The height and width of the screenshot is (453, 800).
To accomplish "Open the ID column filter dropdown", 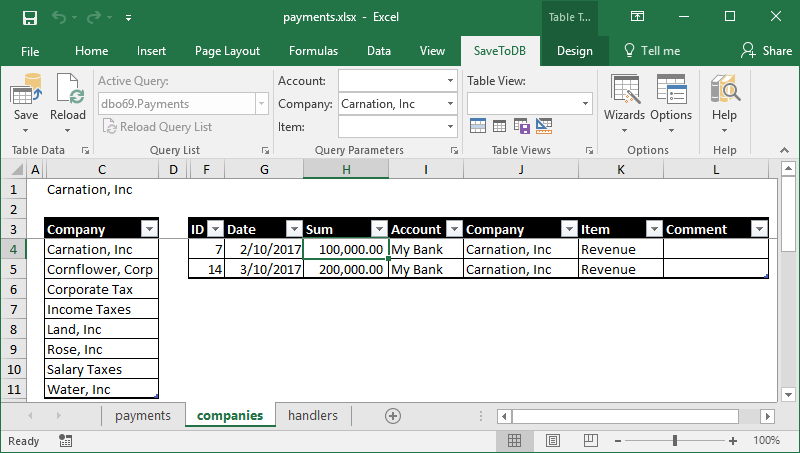I will (215, 229).
